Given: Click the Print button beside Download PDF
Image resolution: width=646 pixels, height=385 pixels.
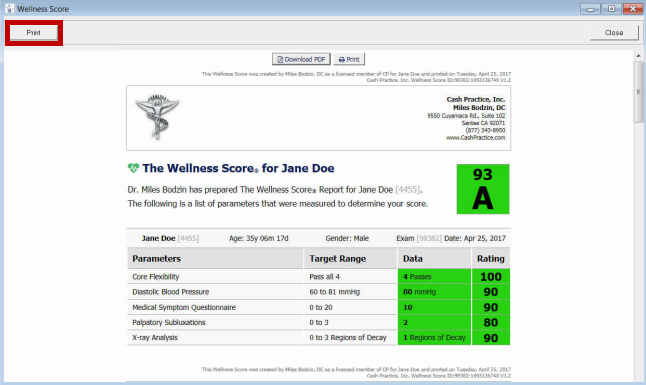Looking at the screenshot, I should pyautogui.click(x=349, y=59).
